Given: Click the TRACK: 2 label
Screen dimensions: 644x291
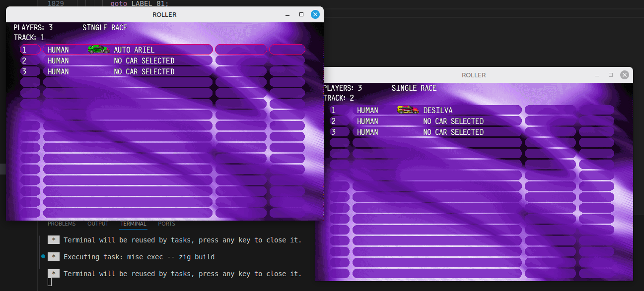Looking at the screenshot, I should point(339,98).
